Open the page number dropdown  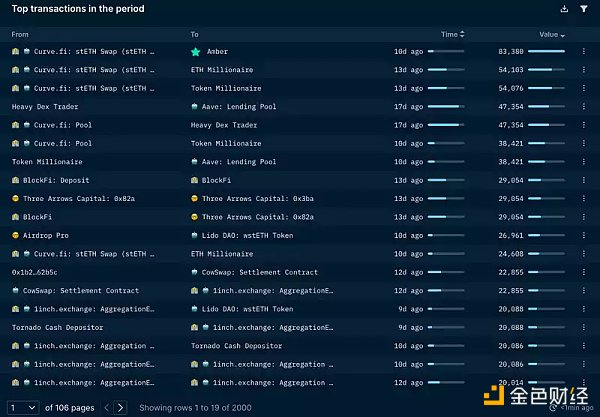coord(22,407)
